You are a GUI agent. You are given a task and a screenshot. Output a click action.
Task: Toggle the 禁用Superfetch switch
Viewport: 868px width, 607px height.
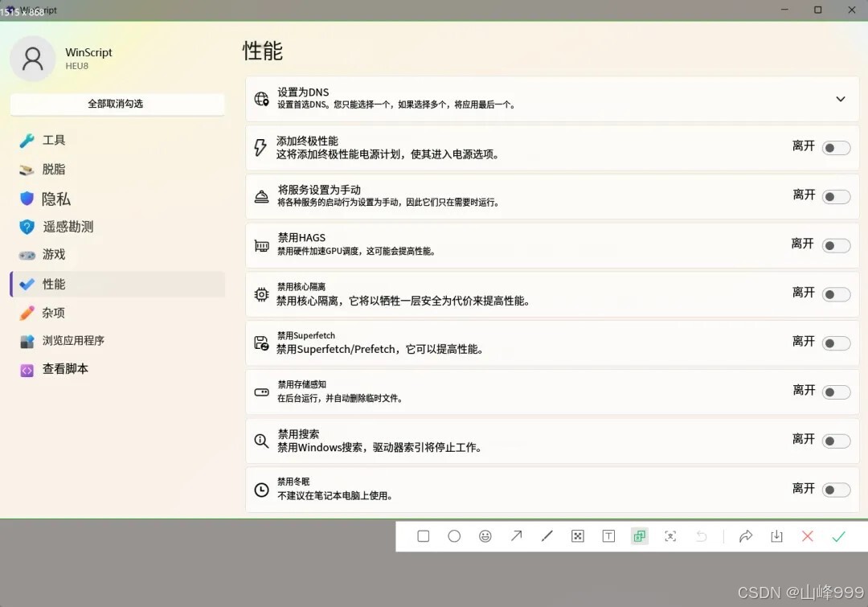pos(836,343)
